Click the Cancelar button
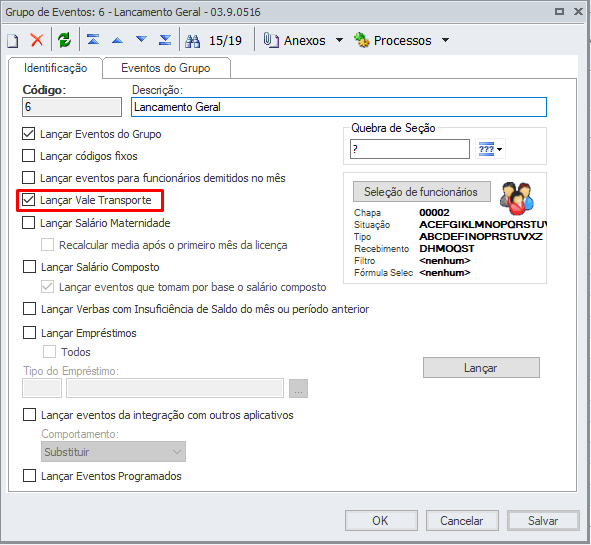Image resolution: width=591 pixels, height=545 pixels. pyautogui.click(x=462, y=521)
